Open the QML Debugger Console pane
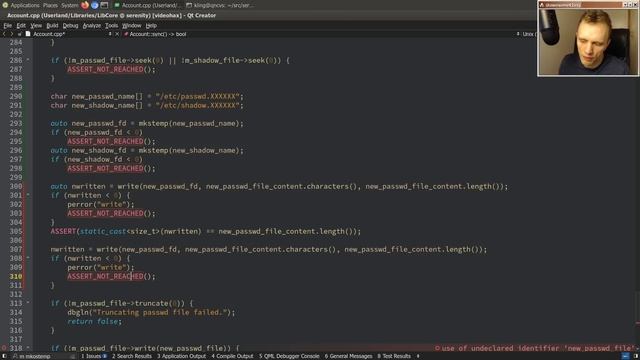640x360 pixels. tap(289, 356)
